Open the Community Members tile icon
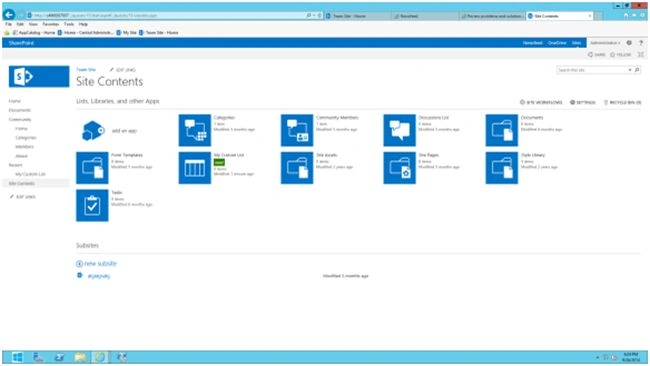Image resolution: width=650 pixels, height=366 pixels. (297, 130)
